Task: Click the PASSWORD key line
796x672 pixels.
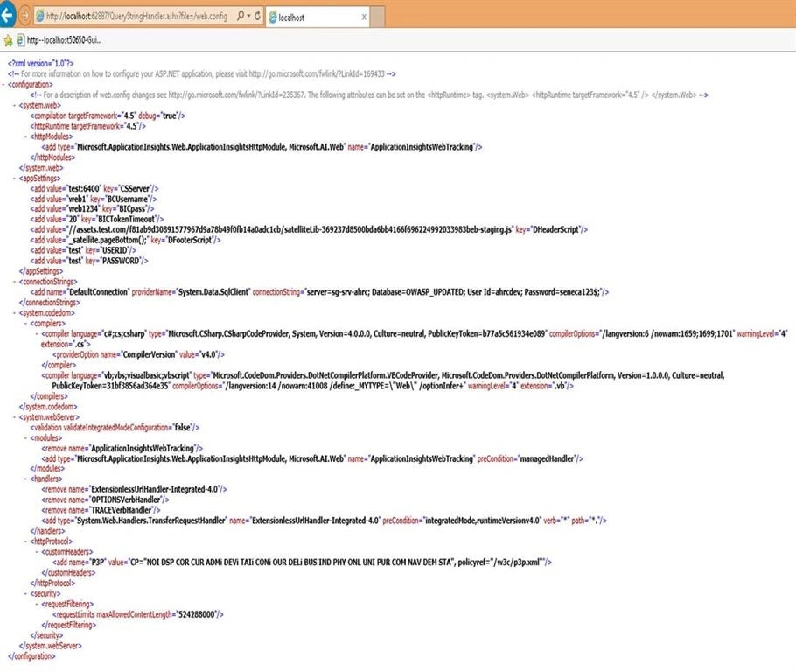Action: pyautogui.click(x=89, y=261)
